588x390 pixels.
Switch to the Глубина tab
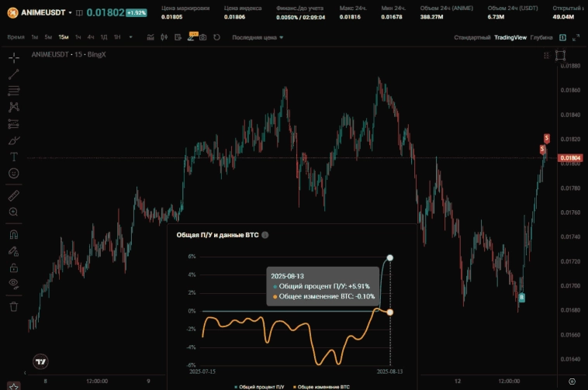coord(541,37)
